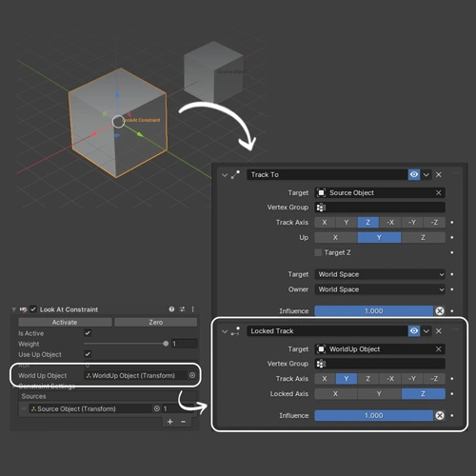The width and height of the screenshot is (476, 476).
Task: Reset Track To influence with the circled X
Action: (x=440, y=311)
